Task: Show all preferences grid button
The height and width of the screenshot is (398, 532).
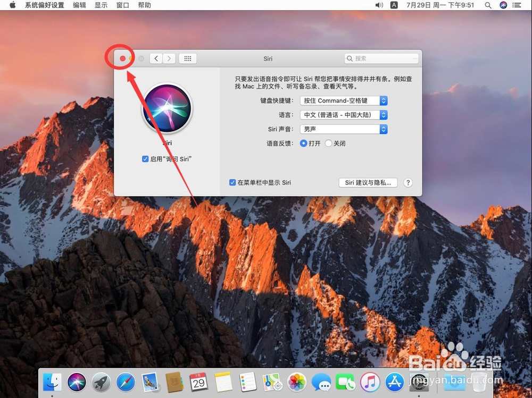Action: tap(188, 58)
